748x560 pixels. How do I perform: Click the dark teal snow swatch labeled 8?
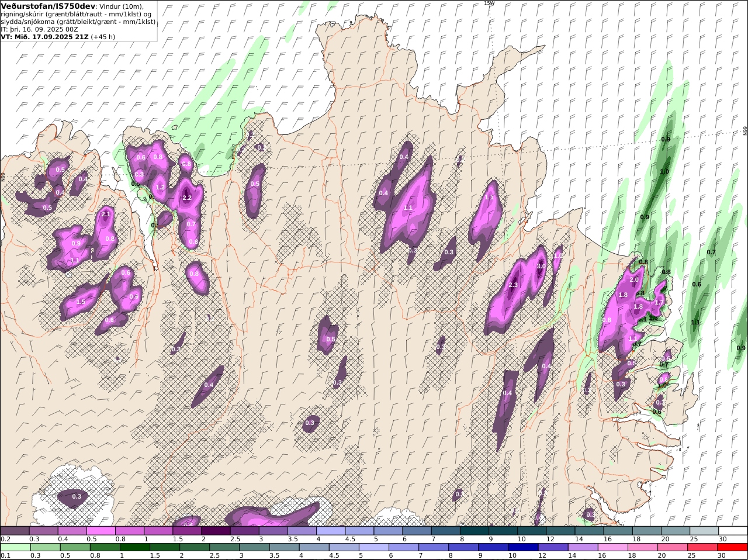474,531
